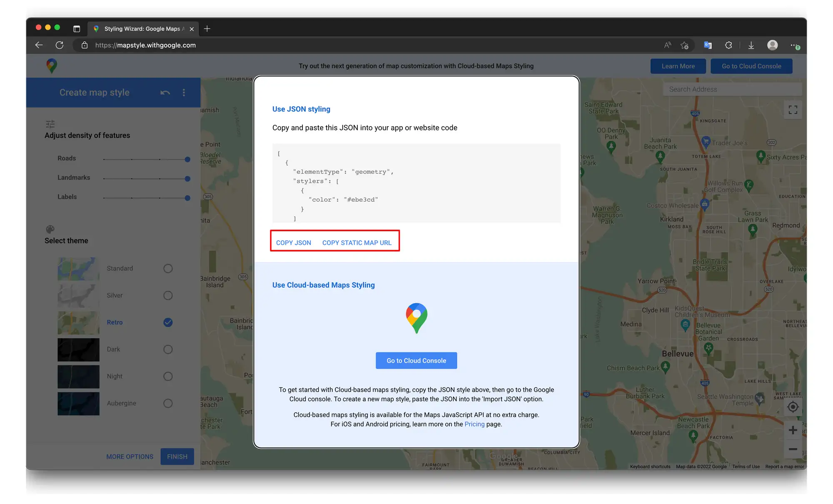Click the Costco Wholesale map marker
The height and width of the screenshot is (504, 833).
point(705,205)
